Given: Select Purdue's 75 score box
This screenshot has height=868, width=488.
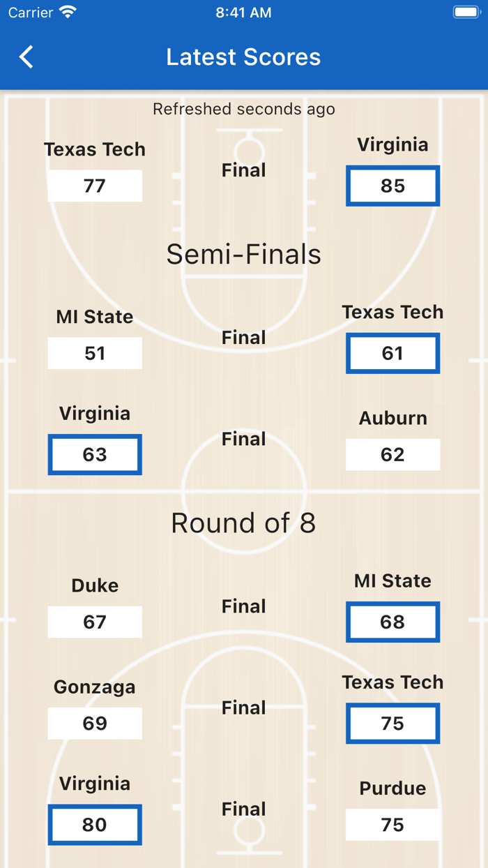Looking at the screenshot, I should coord(392,825).
